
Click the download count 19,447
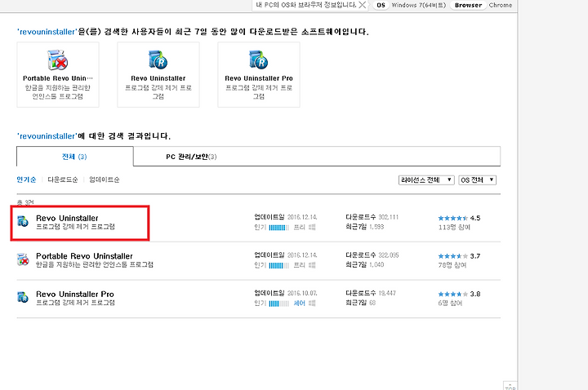coord(387,294)
